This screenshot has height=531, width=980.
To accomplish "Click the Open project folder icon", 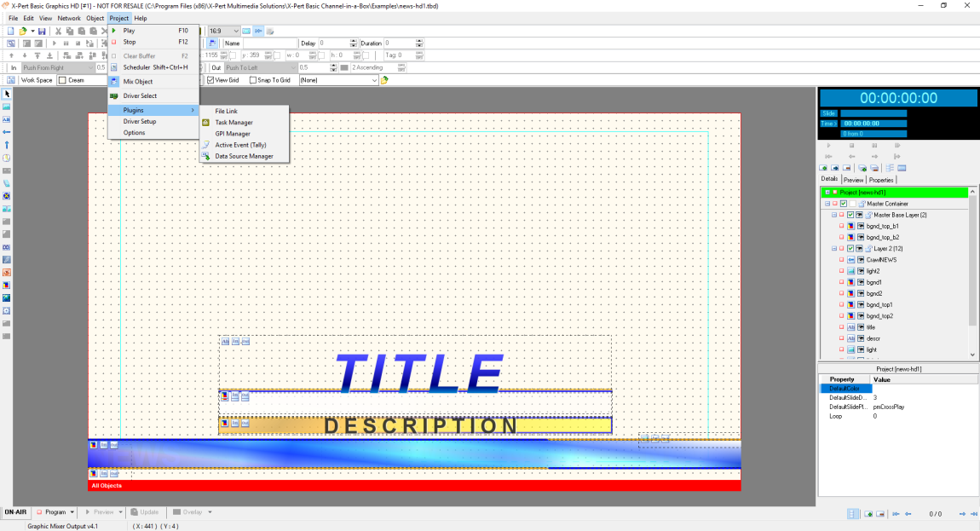I will click(x=23, y=31).
